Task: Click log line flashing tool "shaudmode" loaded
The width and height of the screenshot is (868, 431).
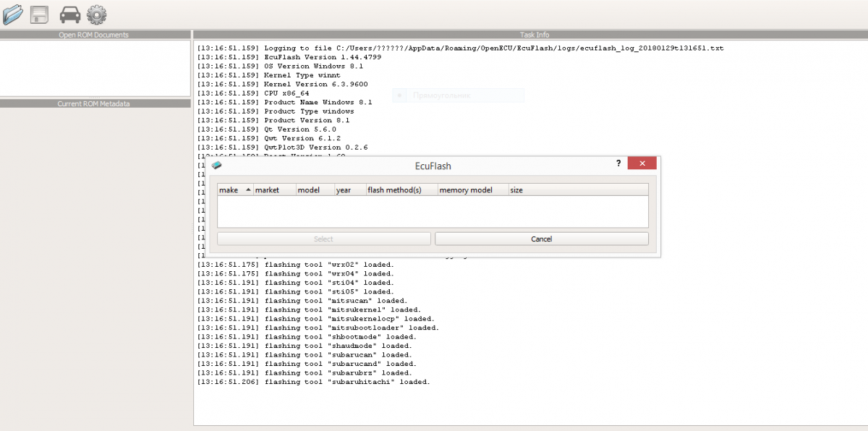Action: tap(305, 346)
